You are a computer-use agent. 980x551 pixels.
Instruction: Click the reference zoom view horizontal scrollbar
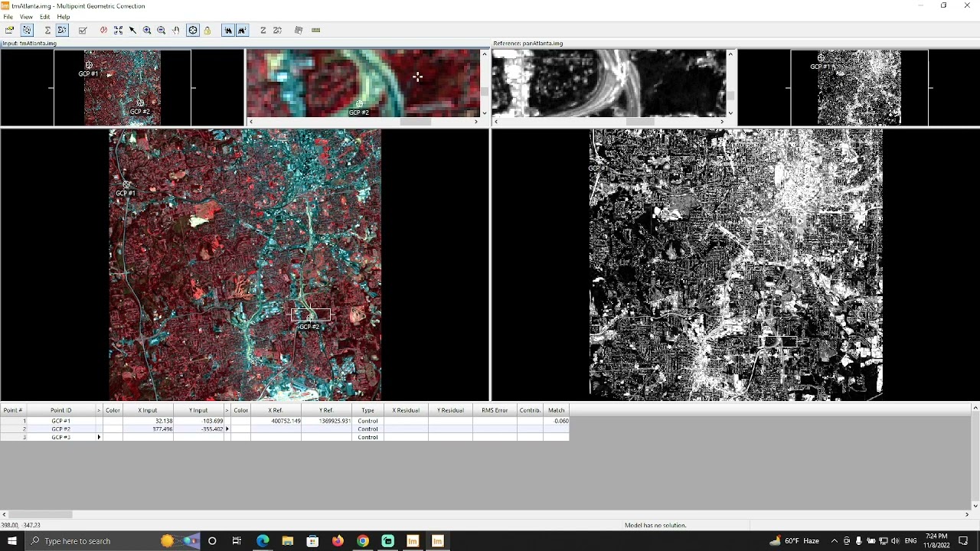(x=609, y=122)
